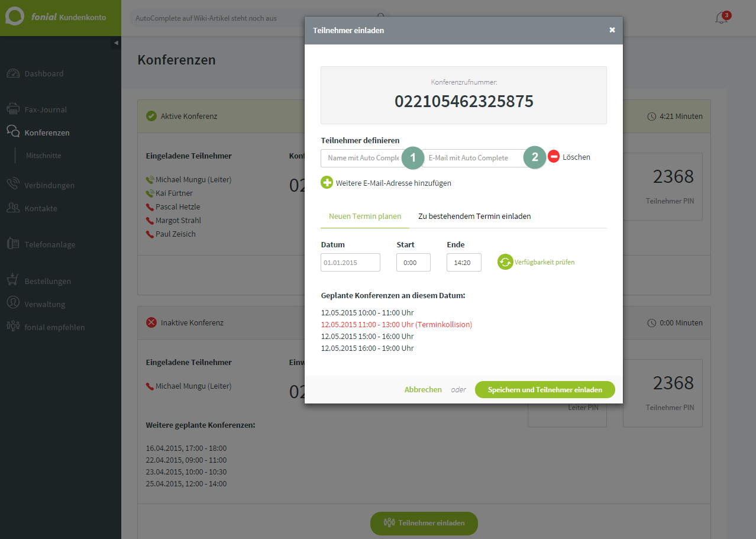Open fonial empfehlen in the sidebar

54,327
